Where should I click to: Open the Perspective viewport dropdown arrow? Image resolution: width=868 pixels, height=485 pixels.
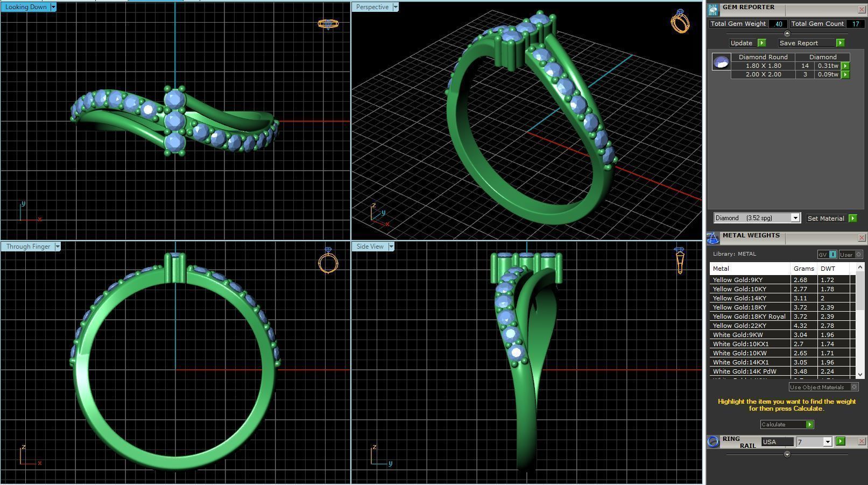coord(396,7)
